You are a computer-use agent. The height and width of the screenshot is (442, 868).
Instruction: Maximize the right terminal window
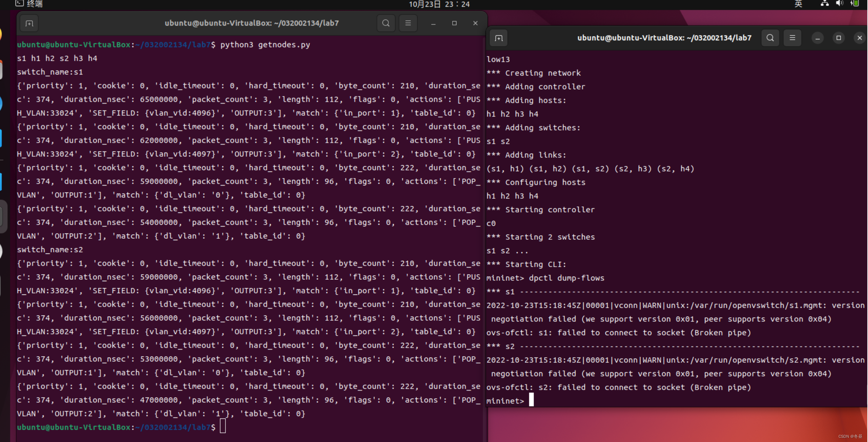click(839, 38)
